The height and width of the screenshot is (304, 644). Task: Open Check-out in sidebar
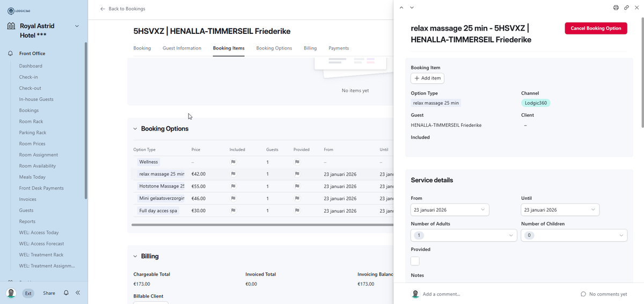click(30, 88)
